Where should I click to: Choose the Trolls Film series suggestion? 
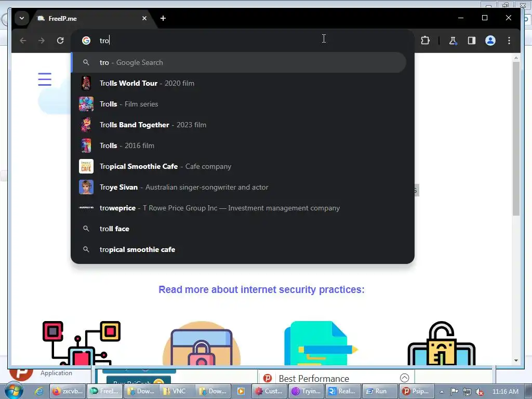tap(239, 104)
